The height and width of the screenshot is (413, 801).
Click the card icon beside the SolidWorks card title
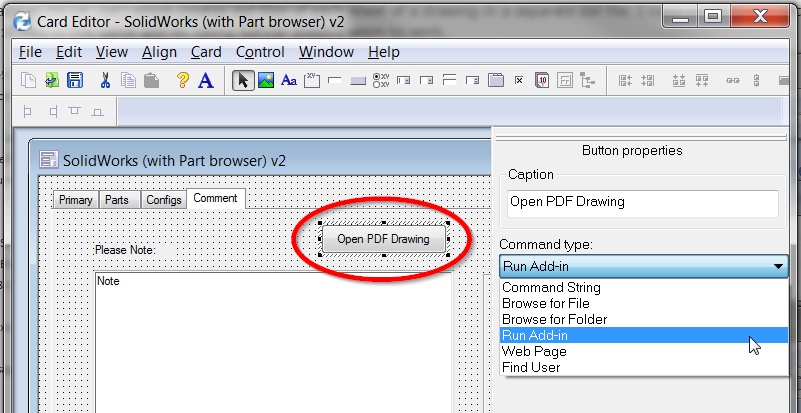point(49,159)
